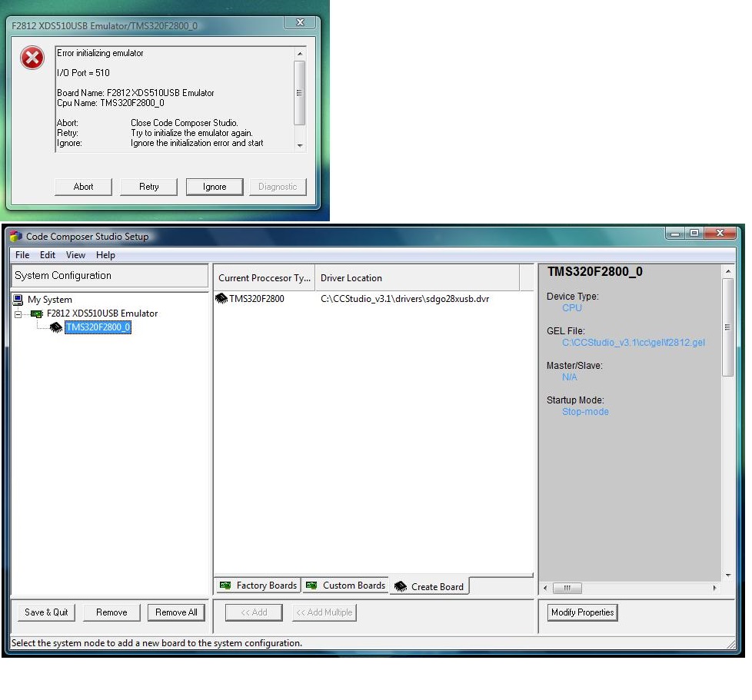Switch to the Custom Boards tab
Image resolution: width=752 pixels, height=700 pixels.
click(345, 585)
